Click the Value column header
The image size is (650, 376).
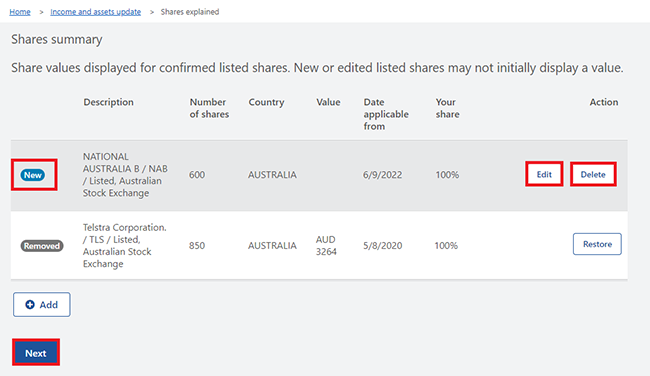click(328, 102)
